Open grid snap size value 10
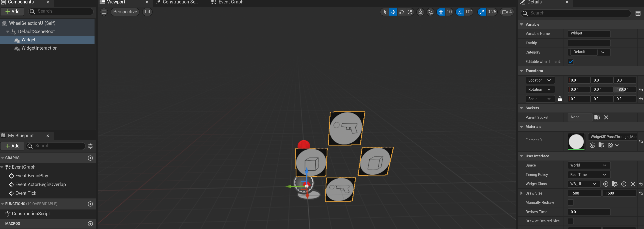 tap(449, 12)
